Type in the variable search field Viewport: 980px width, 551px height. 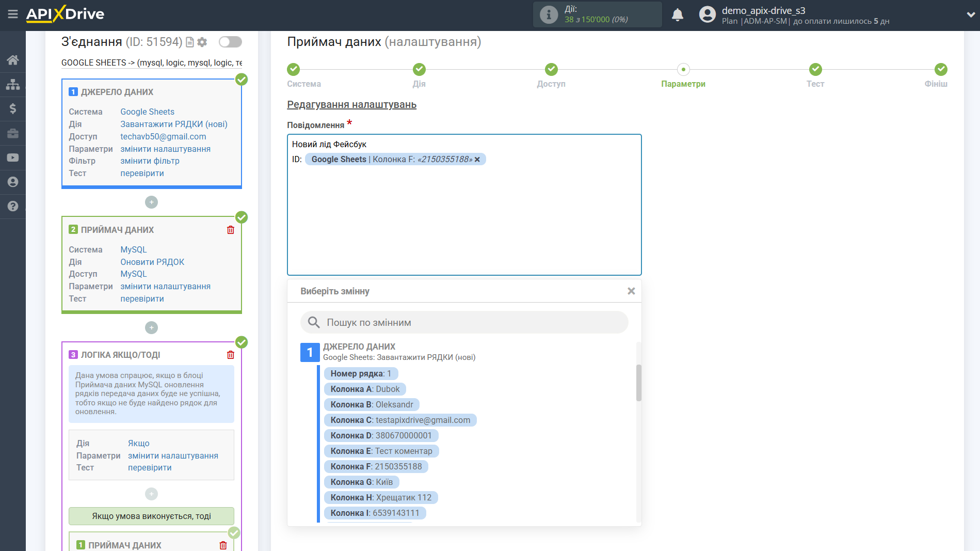pyautogui.click(x=464, y=322)
